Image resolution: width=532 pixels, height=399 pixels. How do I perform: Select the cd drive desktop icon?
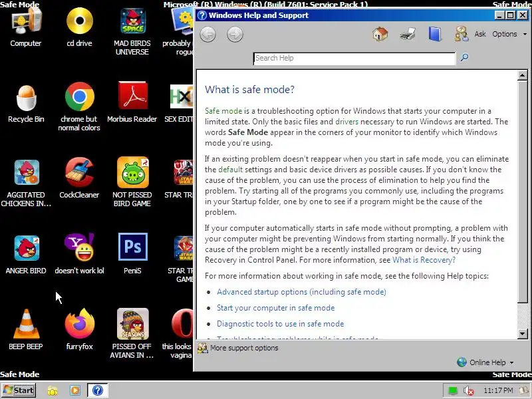point(79,27)
